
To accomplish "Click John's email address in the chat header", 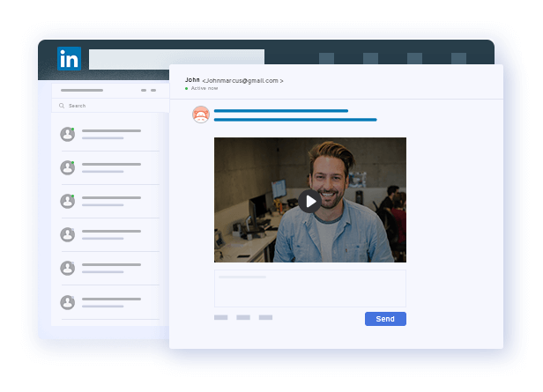I will pyautogui.click(x=242, y=80).
